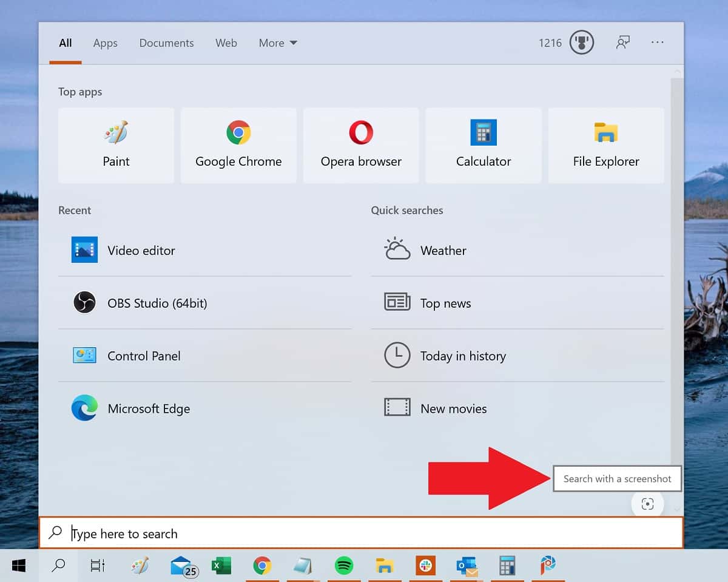Open Control Panel from Recent list

point(205,356)
